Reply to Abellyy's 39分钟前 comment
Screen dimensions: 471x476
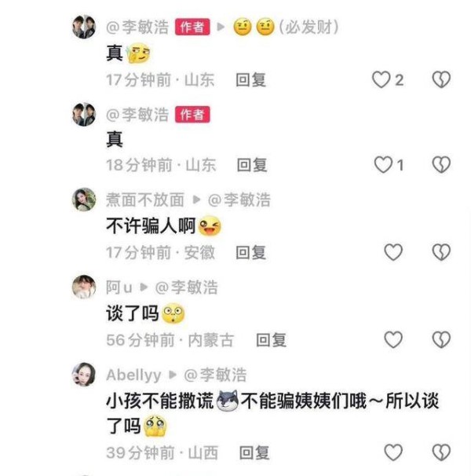click(x=254, y=453)
